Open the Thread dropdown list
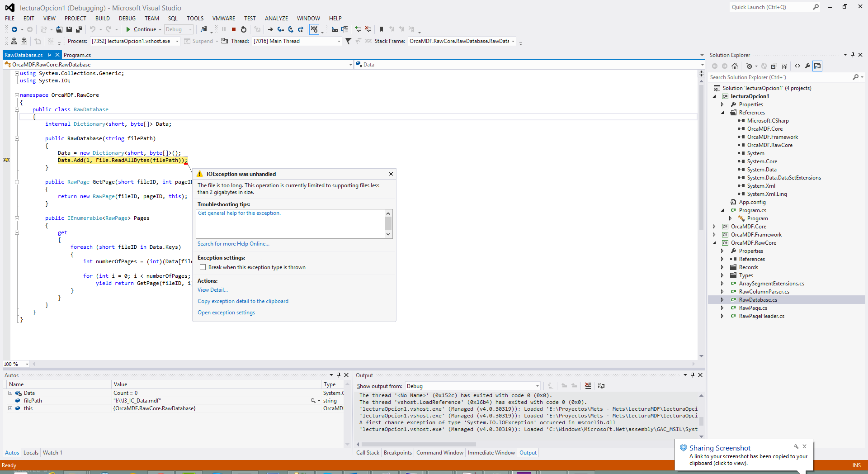The width and height of the screenshot is (868, 474). tap(339, 41)
